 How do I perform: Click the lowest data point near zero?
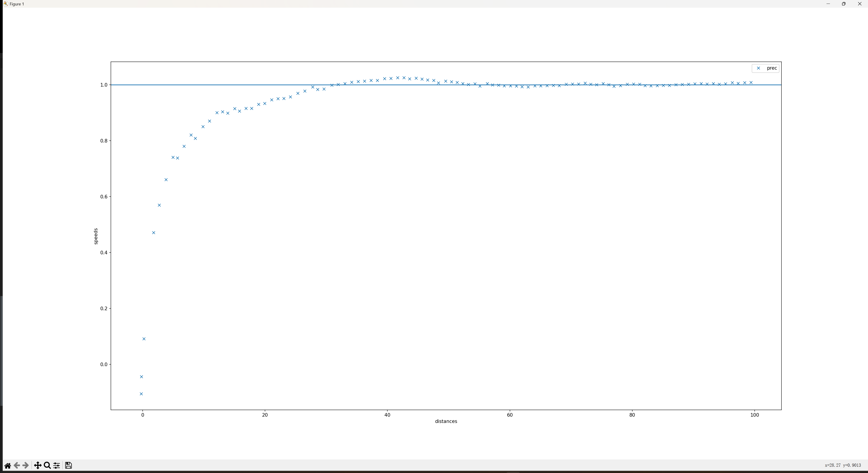pyautogui.click(x=141, y=394)
